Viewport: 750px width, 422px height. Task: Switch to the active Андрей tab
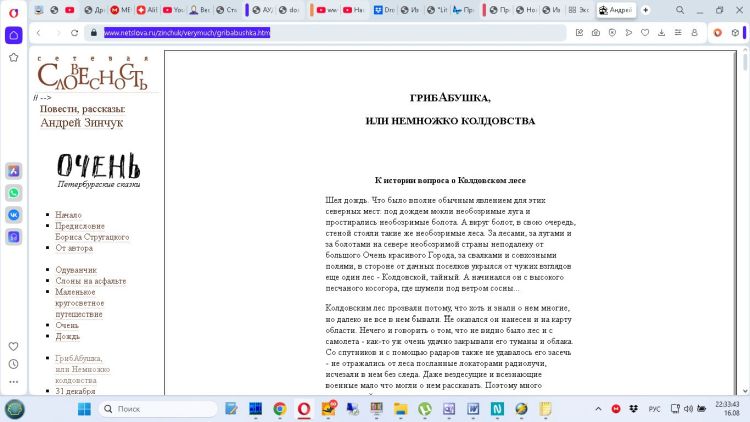point(616,10)
